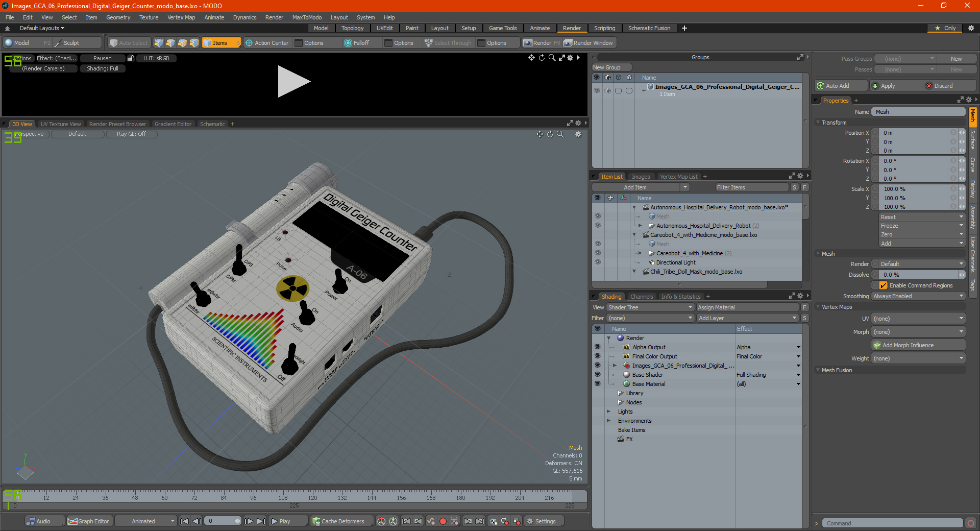Click frame 108 on the timeline ruler

coord(283,497)
